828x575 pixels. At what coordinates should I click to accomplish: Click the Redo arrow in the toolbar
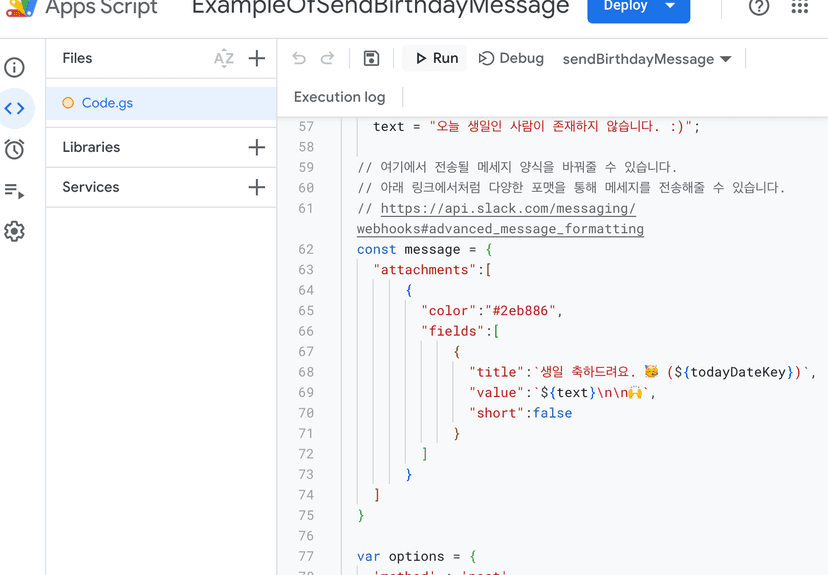[x=327, y=58]
